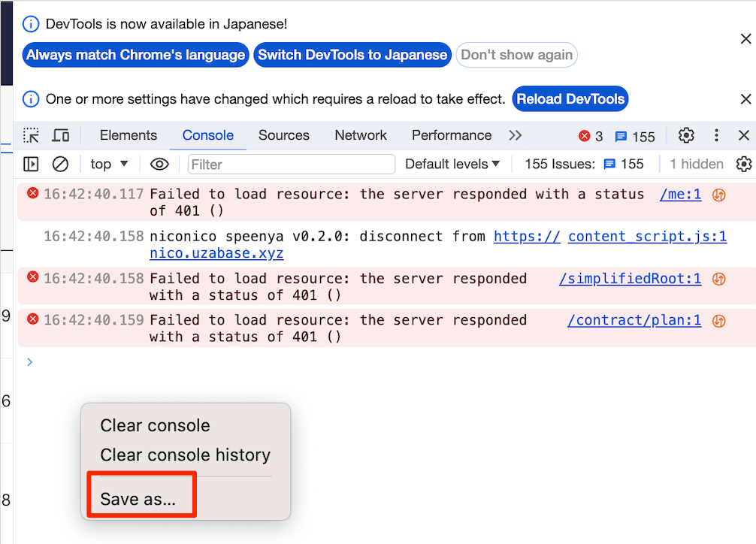Choose Save as... from the context menu

coord(138,500)
